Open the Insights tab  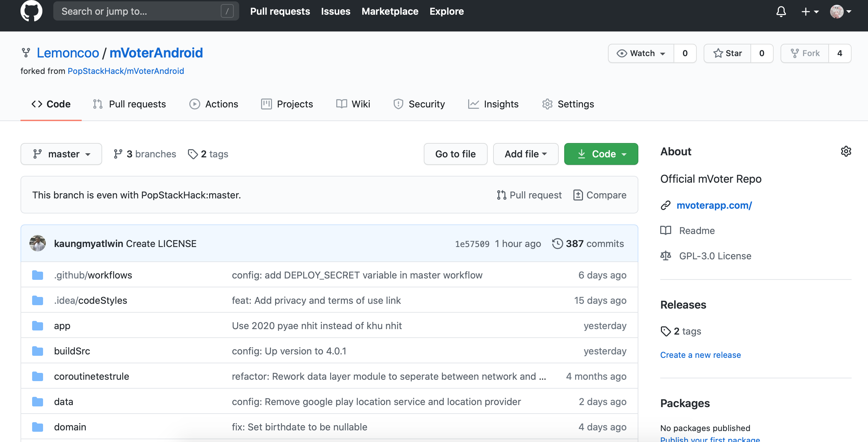[x=493, y=104]
